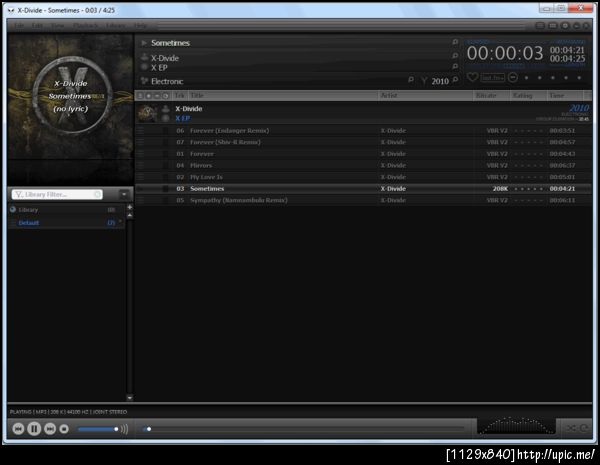The image size is (600, 465).
Task: Stop playback
Action: click(64, 429)
